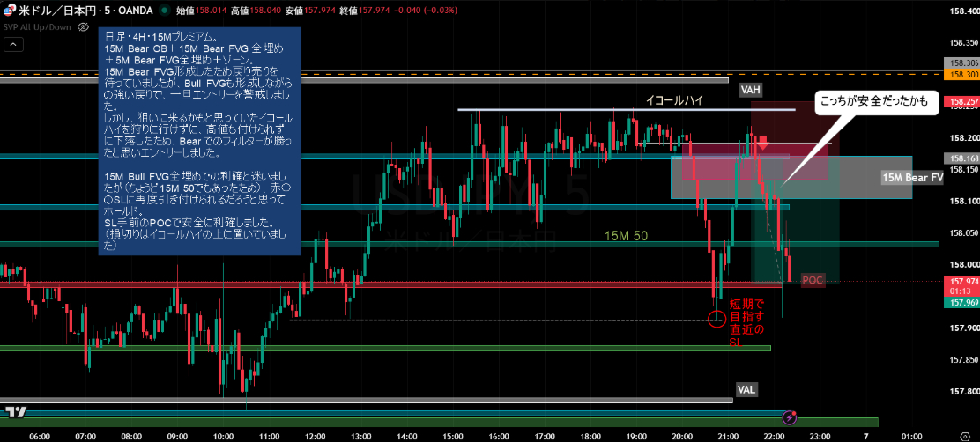Viewport: 980px width, 442px height.
Task: Click the 06:00 time axis label
Action: pos(40,436)
